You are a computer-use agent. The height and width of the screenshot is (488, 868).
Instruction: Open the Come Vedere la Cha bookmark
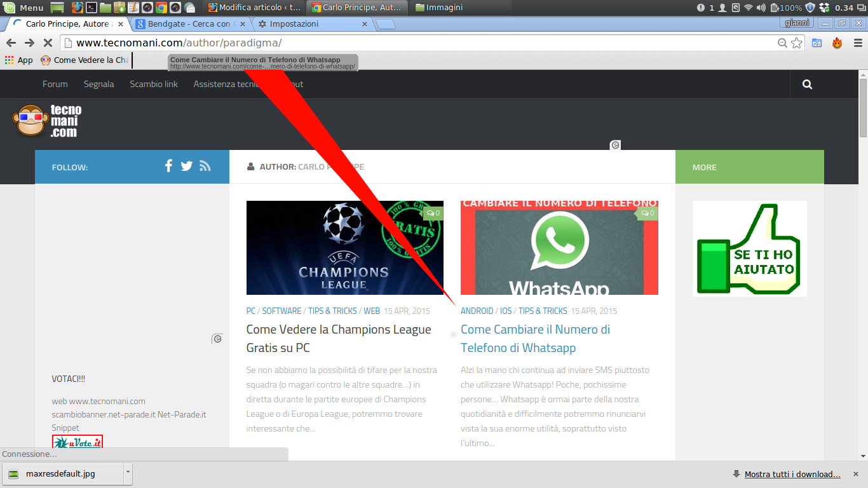pyautogui.click(x=85, y=60)
